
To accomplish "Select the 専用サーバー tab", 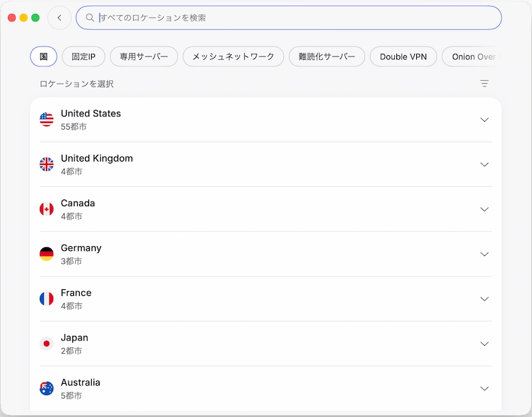I will click(144, 57).
